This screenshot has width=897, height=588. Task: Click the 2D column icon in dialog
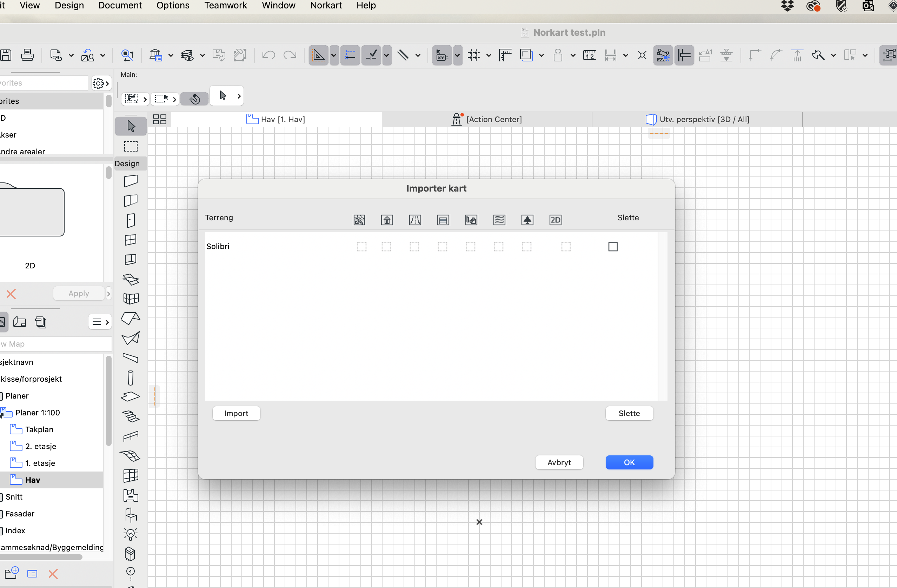click(x=555, y=220)
